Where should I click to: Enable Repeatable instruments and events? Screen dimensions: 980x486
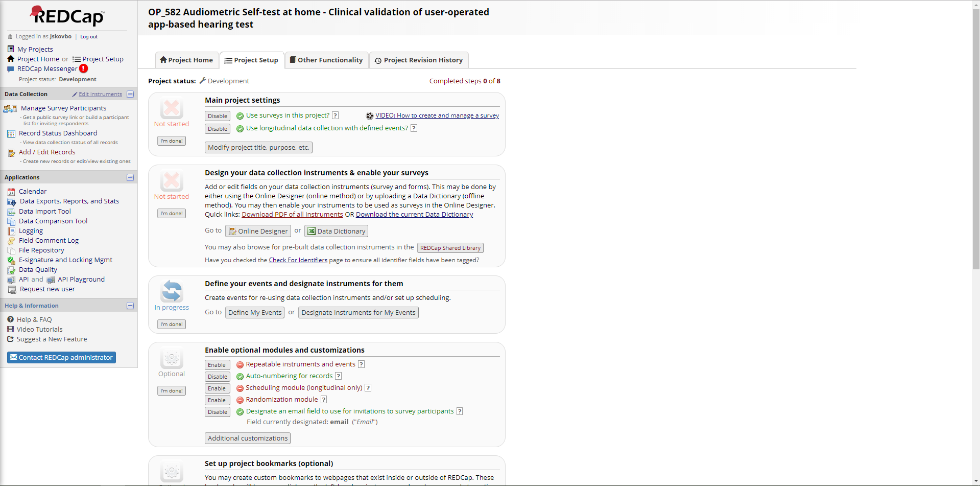[x=217, y=365]
